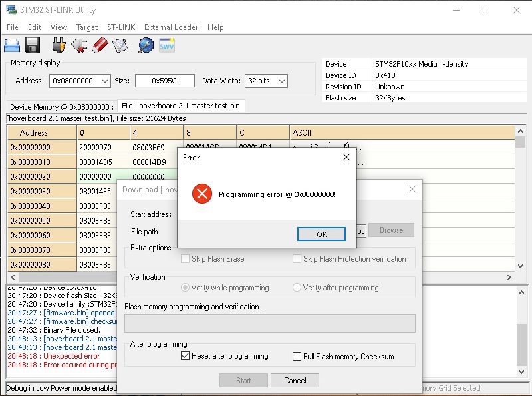Screen dimensions: 532x396
Task: Click log panel scroll down arrow
Action: (522, 372)
